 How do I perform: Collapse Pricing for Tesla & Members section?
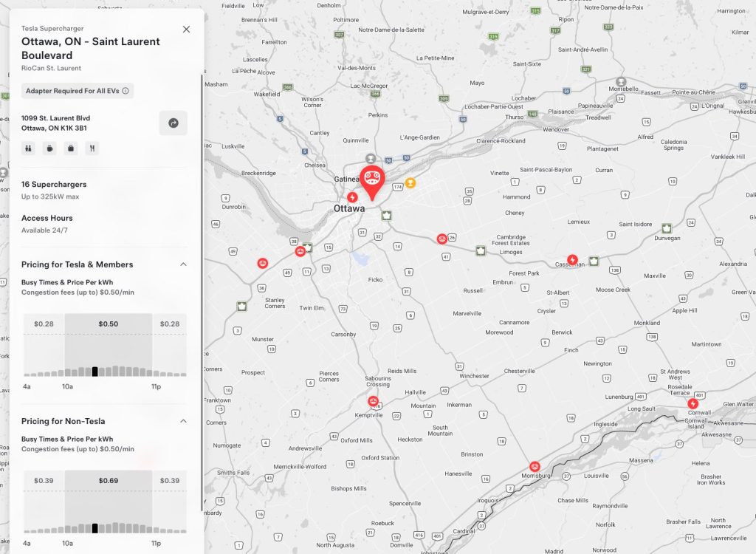pos(183,264)
